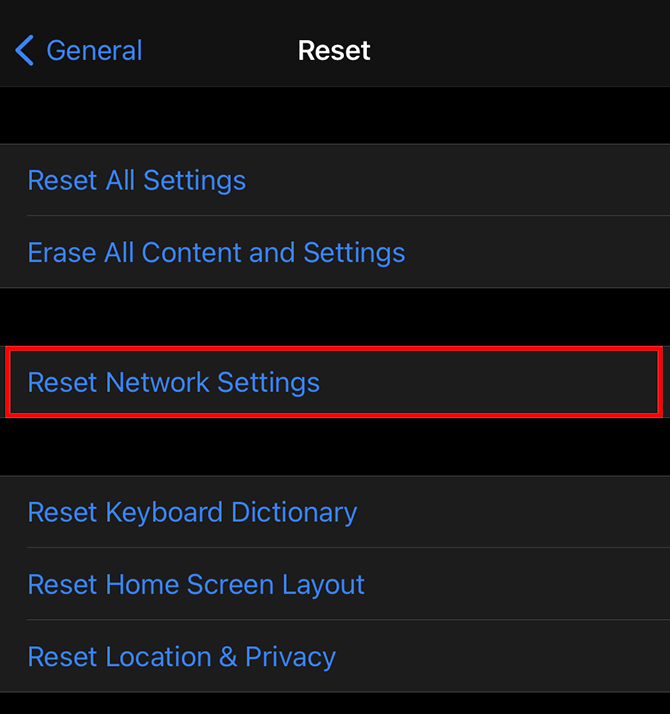Choose Reset All Settings
Image resolution: width=670 pixels, height=714 pixels.
click(x=137, y=180)
